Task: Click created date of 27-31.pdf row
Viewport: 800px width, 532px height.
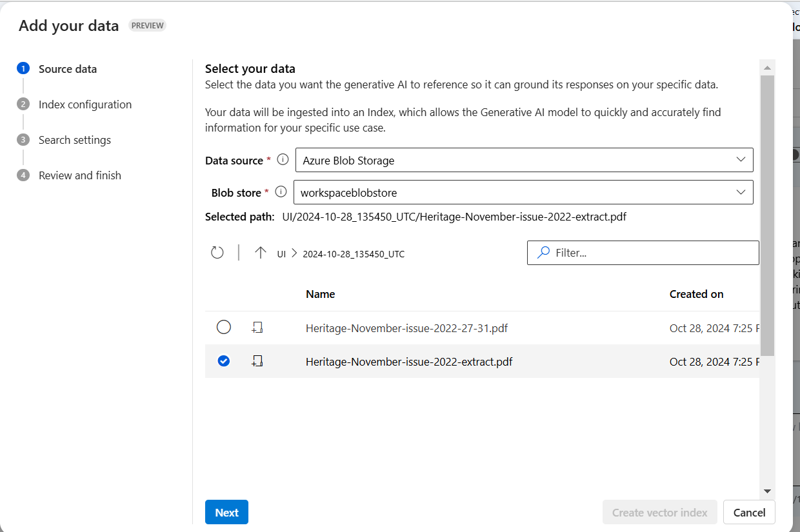Action: pyautogui.click(x=714, y=328)
